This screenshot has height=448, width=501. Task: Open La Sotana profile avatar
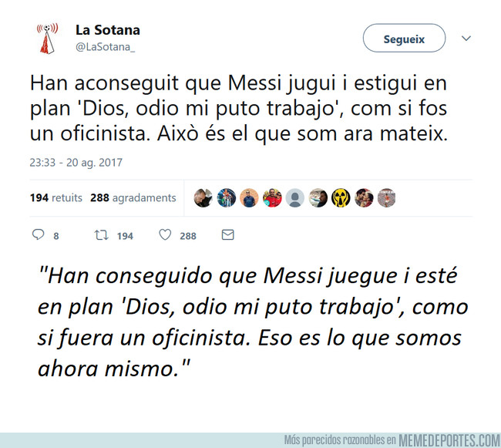pyautogui.click(x=47, y=39)
